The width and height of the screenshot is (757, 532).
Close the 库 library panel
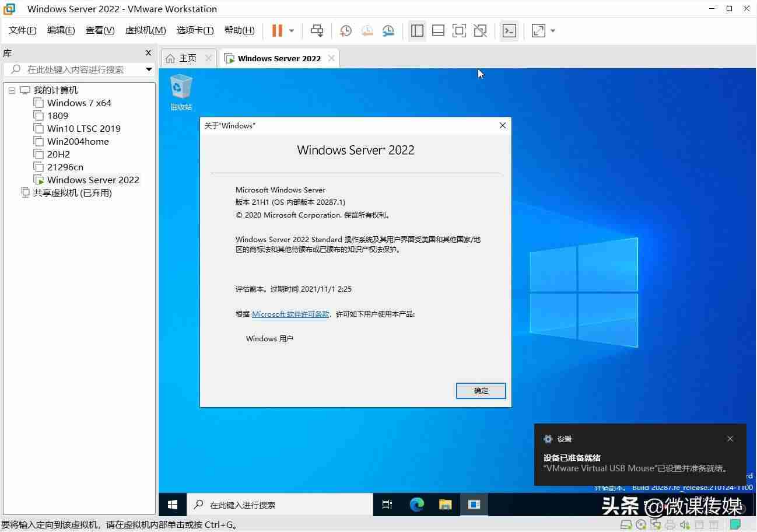pos(148,53)
